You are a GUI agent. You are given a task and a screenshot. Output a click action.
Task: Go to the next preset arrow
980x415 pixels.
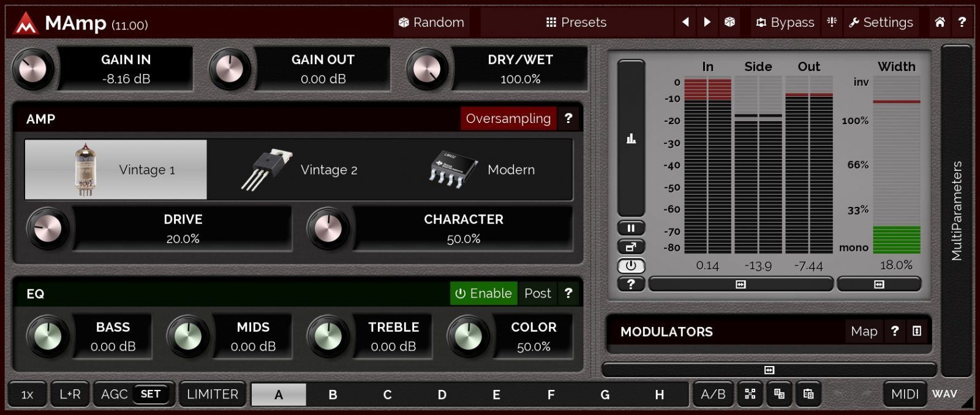click(707, 23)
